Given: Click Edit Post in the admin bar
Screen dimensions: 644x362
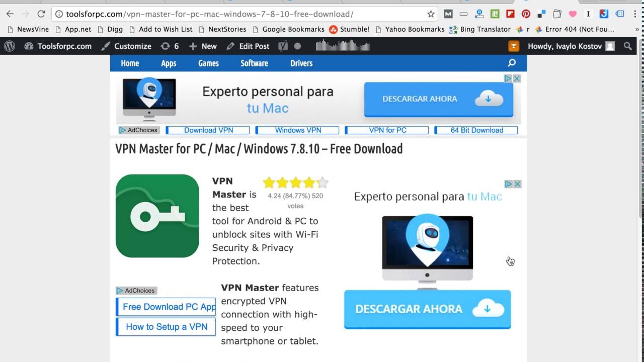Looking at the screenshot, I should pyautogui.click(x=248, y=46).
